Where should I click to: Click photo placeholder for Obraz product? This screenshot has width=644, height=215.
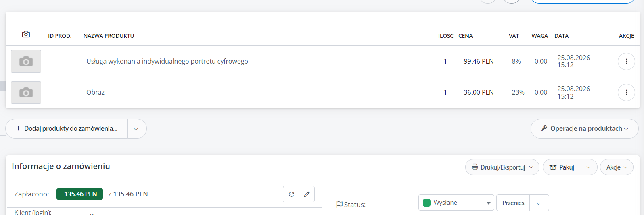[26, 93]
